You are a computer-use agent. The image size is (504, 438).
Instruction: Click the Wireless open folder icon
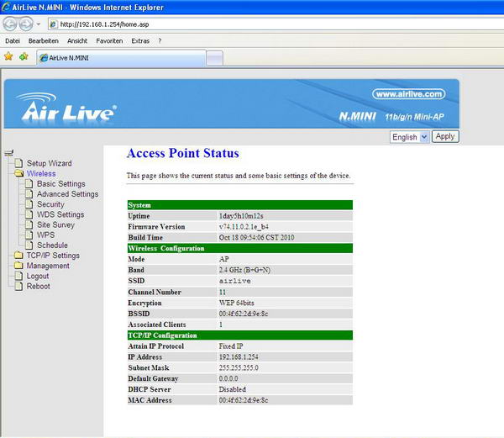18,174
